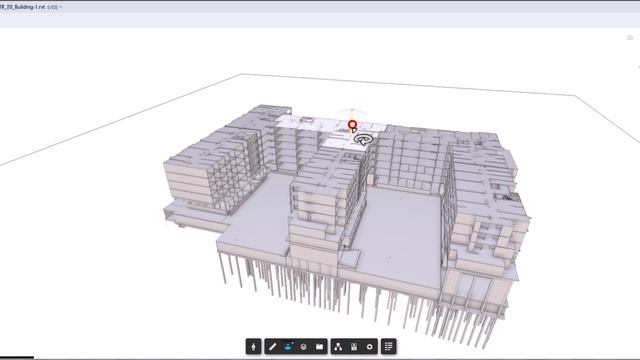Open the Building-1.rvt version dropdown arrow
The height and width of the screenshot is (360, 640).
click(61, 7)
